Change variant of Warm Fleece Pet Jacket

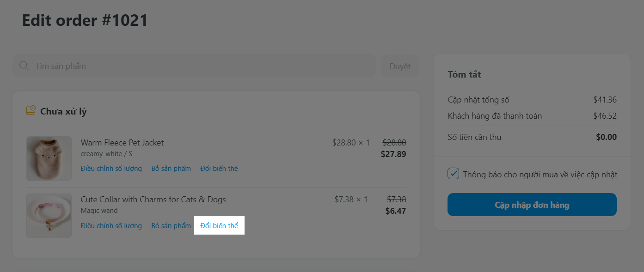(x=219, y=169)
